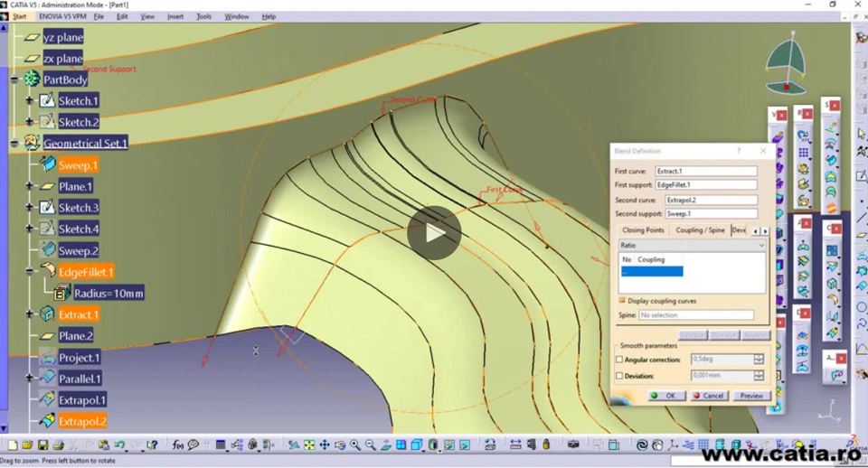868x468 pixels.
Task: Click the compass in the viewport corner
Action: tap(786, 62)
